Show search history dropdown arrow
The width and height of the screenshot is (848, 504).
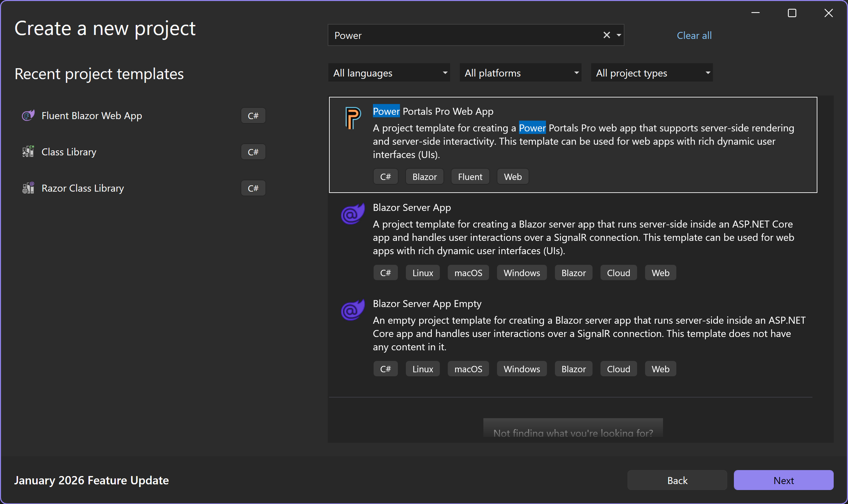click(x=619, y=35)
